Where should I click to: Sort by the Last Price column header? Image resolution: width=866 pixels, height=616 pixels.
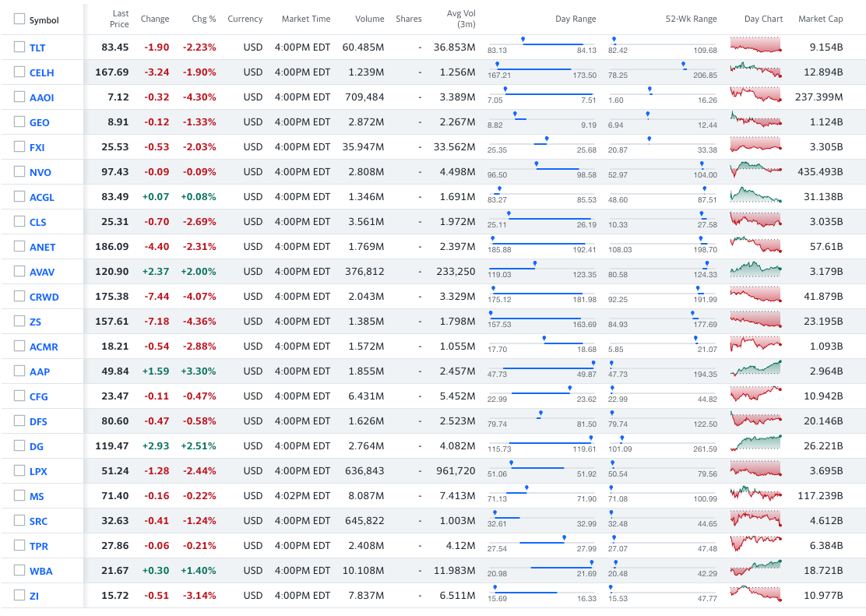pyautogui.click(x=119, y=19)
